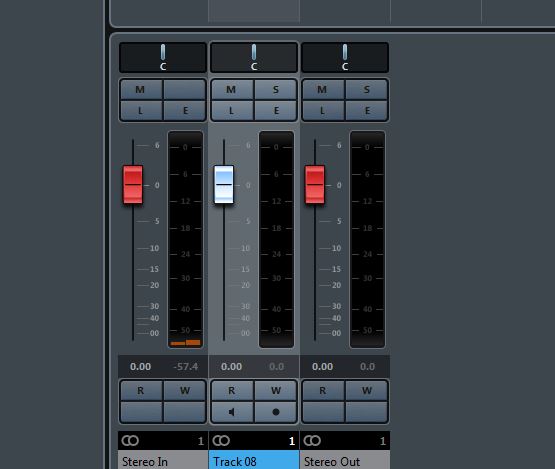Open channel settings E for Stereo Out
Screen dimensions: 555x469
point(367,110)
